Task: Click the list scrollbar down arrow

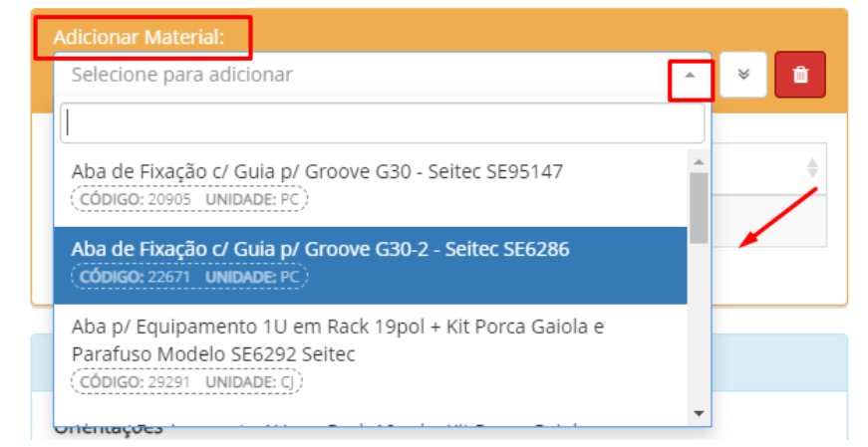Action: click(x=699, y=413)
